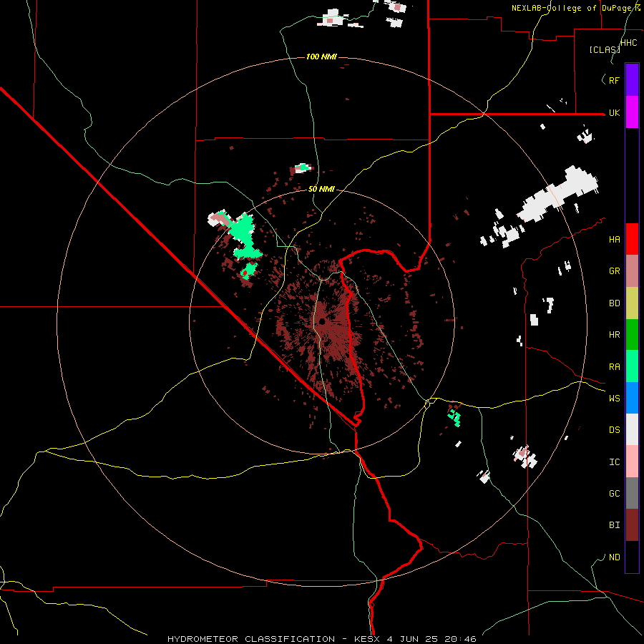Select the gray GC ground clutter swatch
644x644 pixels.
632,493
